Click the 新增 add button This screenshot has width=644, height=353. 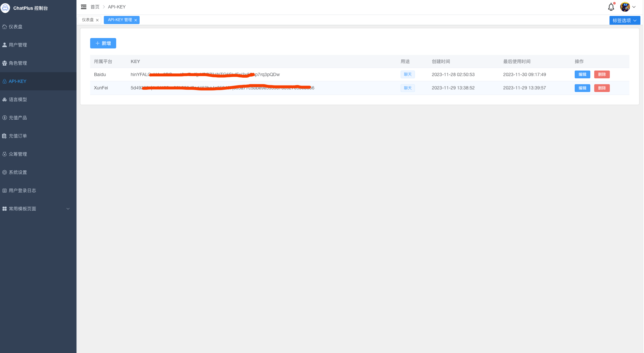pyautogui.click(x=103, y=43)
